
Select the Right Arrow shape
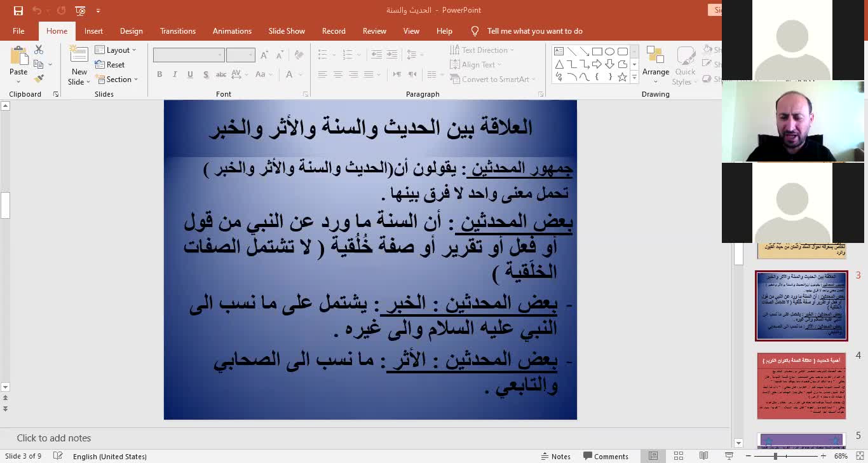point(597,64)
